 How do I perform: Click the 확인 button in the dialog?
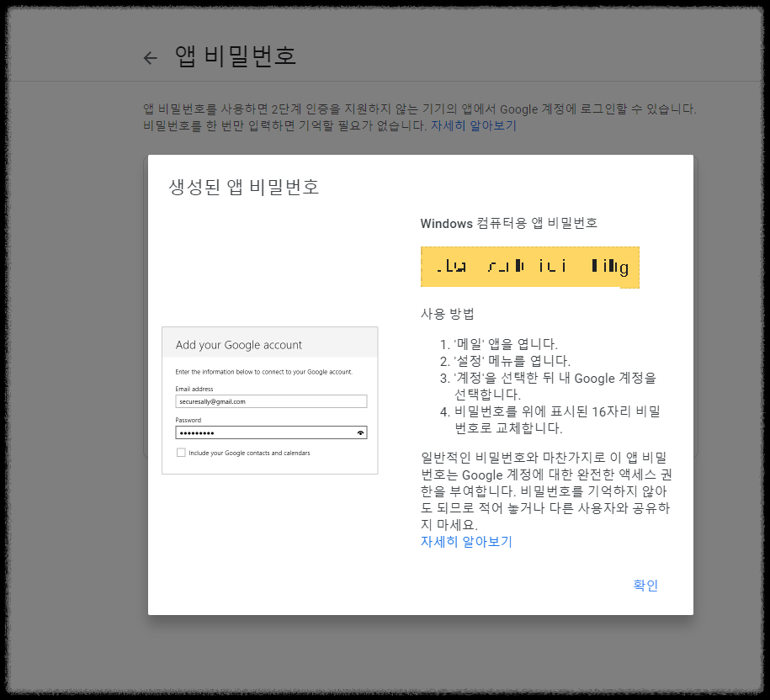645,585
